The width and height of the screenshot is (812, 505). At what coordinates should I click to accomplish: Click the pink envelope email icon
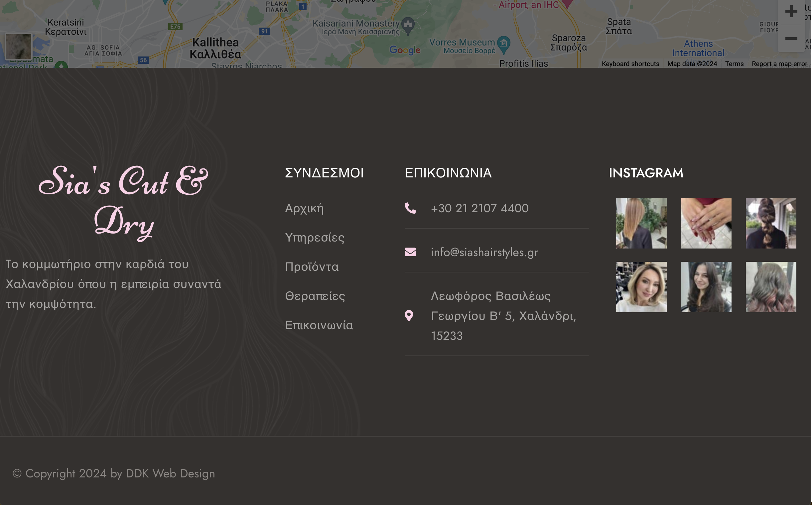pyautogui.click(x=410, y=252)
